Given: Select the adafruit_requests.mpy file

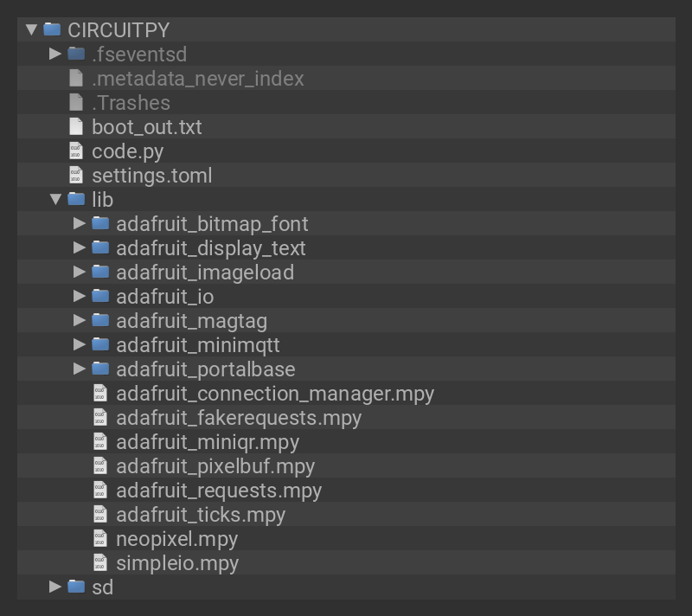Looking at the screenshot, I should [218, 491].
